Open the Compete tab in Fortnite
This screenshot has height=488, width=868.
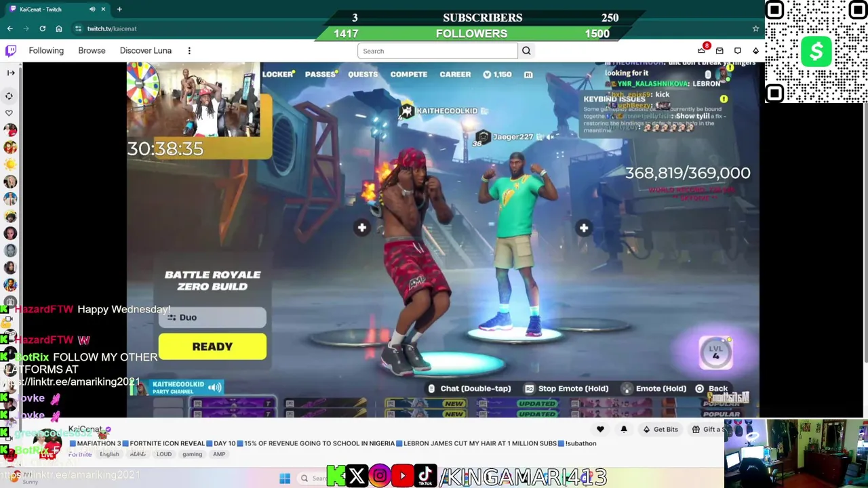(x=408, y=75)
